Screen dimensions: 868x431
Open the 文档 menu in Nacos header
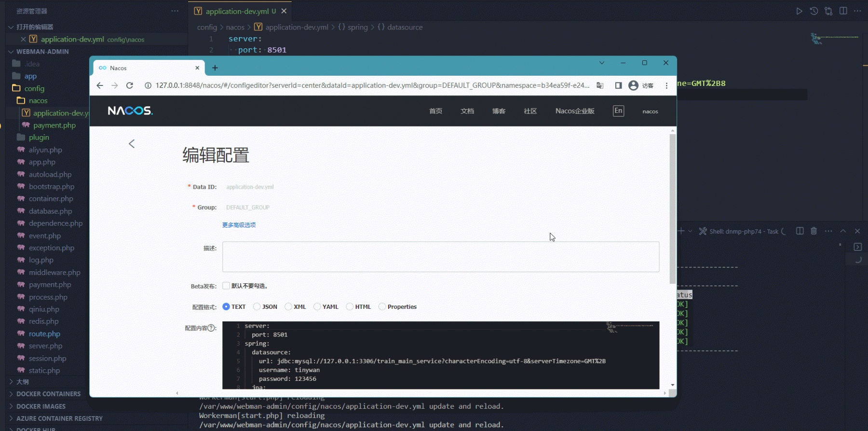[x=467, y=111]
